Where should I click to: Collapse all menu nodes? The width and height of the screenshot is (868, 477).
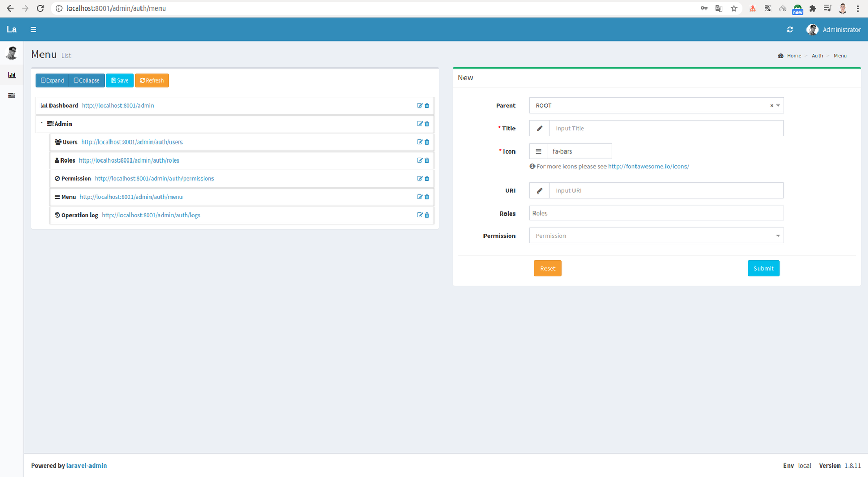(x=87, y=80)
